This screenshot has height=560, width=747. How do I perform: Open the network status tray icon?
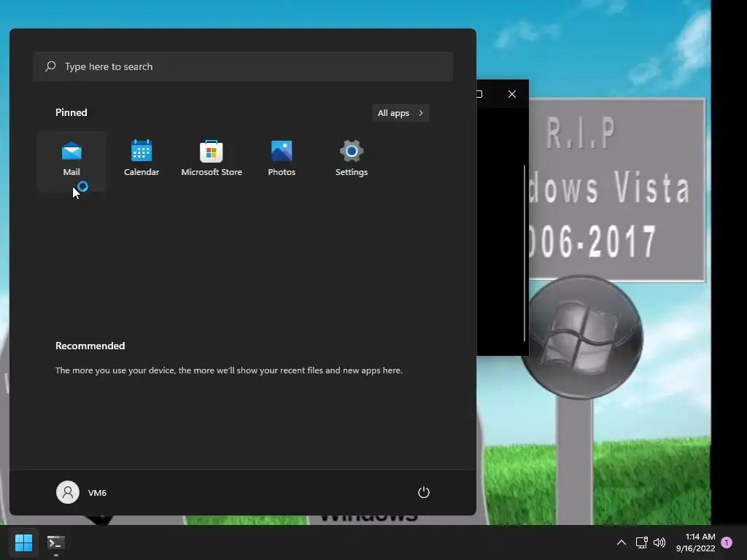pos(641,542)
